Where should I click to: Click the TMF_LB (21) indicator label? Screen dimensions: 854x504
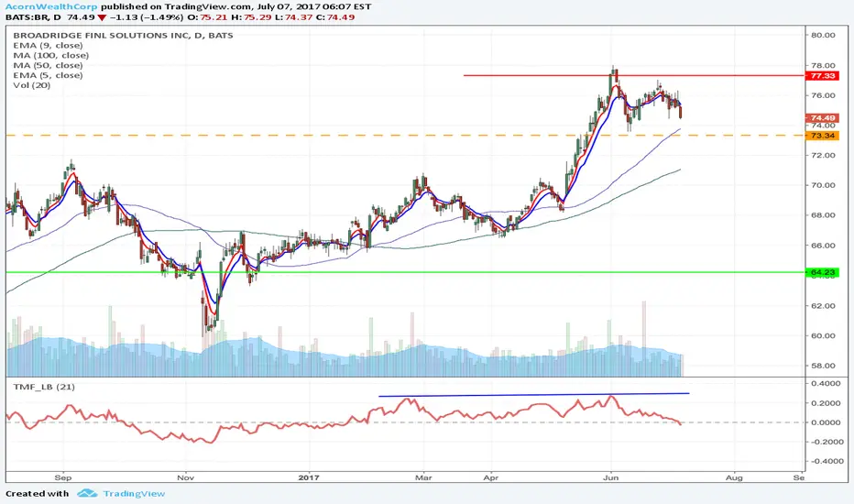pos(44,387)
